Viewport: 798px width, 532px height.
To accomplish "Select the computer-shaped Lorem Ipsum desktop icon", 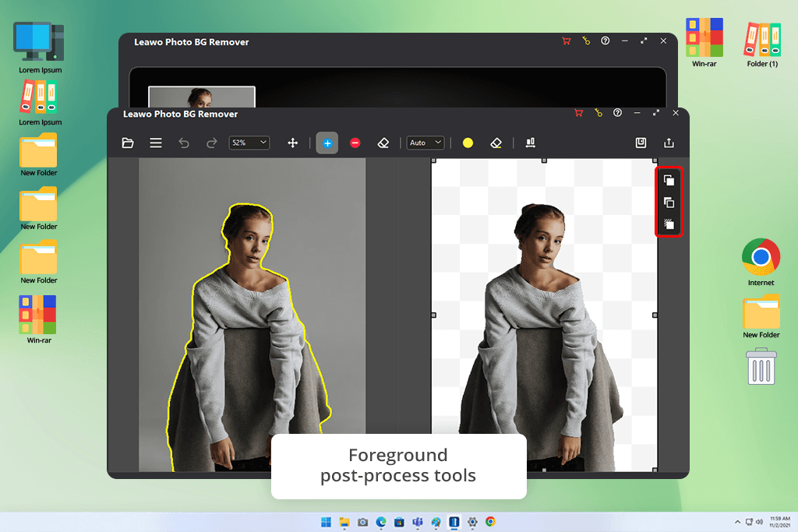I will [x=40, y=48].
